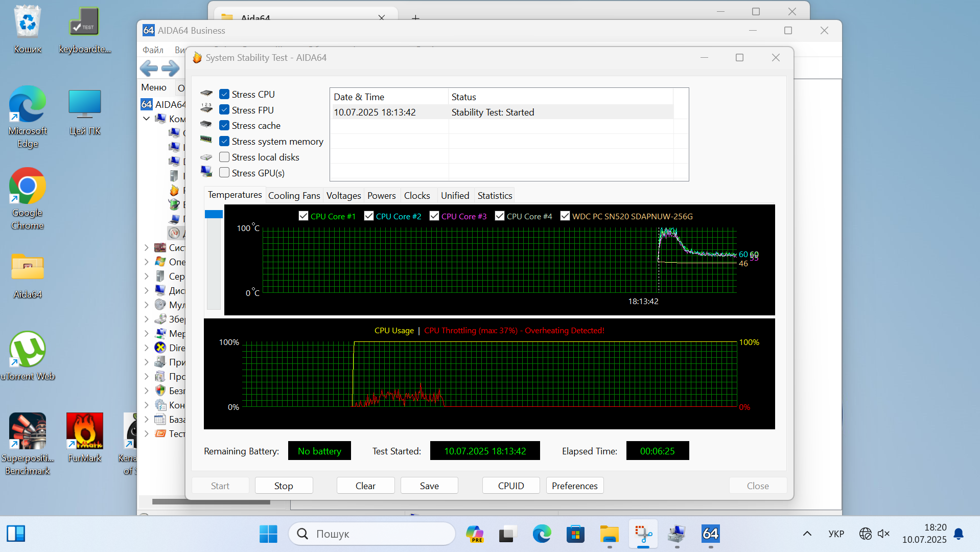Stop the stability test
Image resolution: width=980 pixels, height=552 pixels.
[x=284, y=486]
